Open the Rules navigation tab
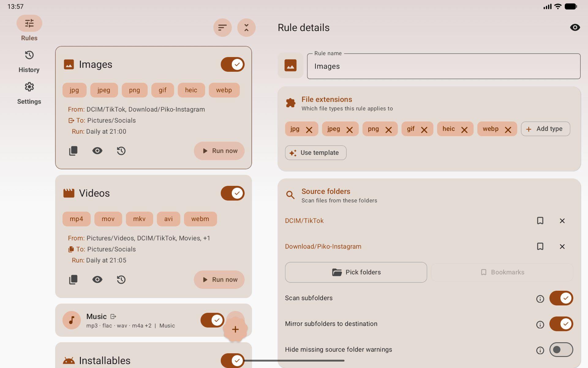588x368 pixels. [29, 28]
